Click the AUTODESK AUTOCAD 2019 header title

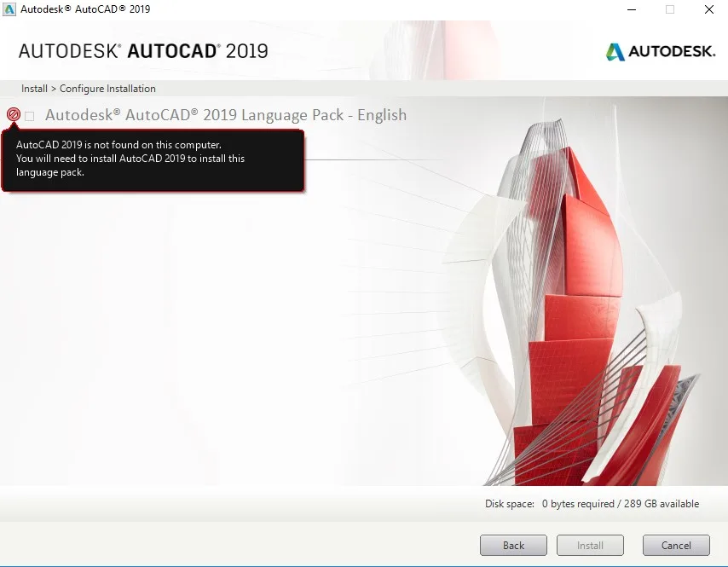point(143,51)
